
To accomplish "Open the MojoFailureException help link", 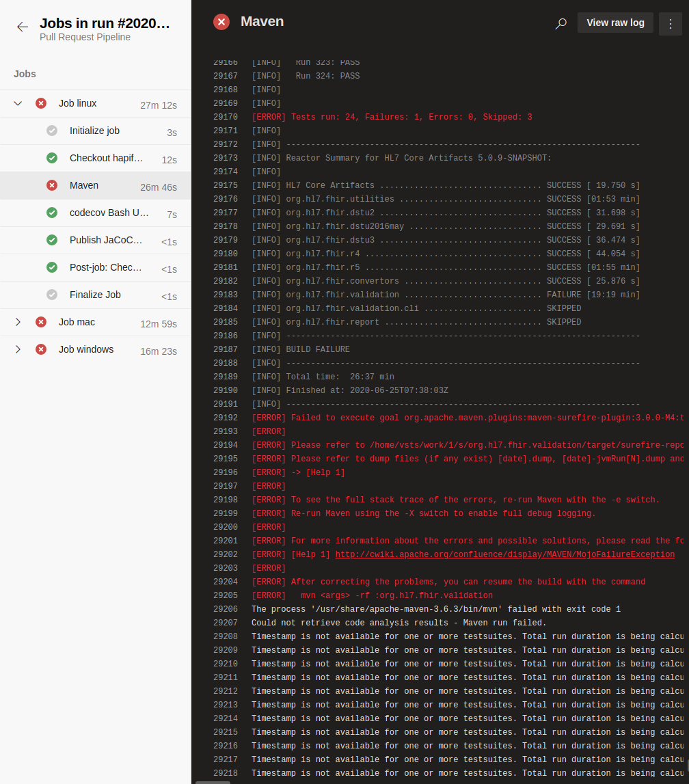I will pos(505,554).
